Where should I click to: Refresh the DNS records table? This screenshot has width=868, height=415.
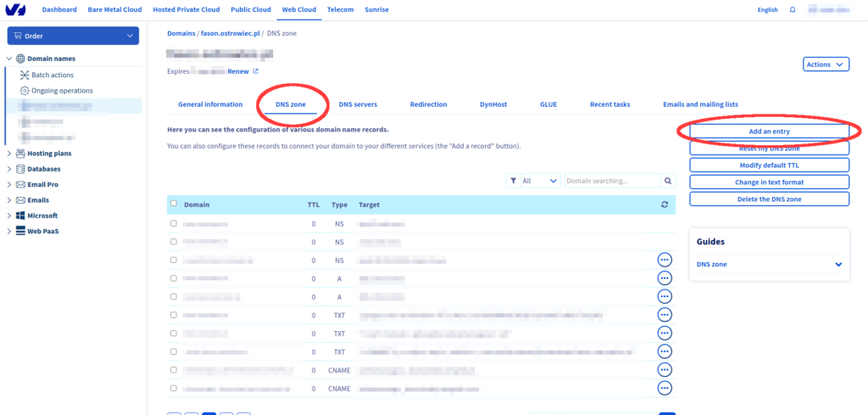(665, 205)
